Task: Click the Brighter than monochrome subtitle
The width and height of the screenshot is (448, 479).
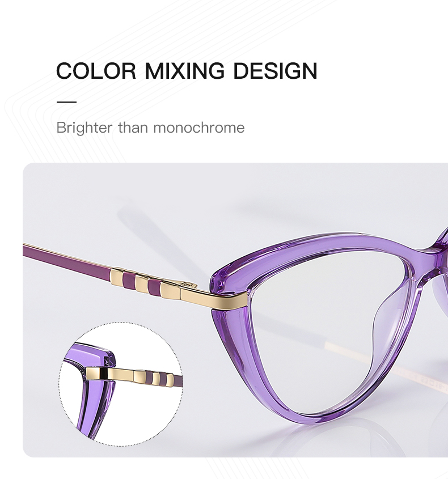Action: point(150,128)
